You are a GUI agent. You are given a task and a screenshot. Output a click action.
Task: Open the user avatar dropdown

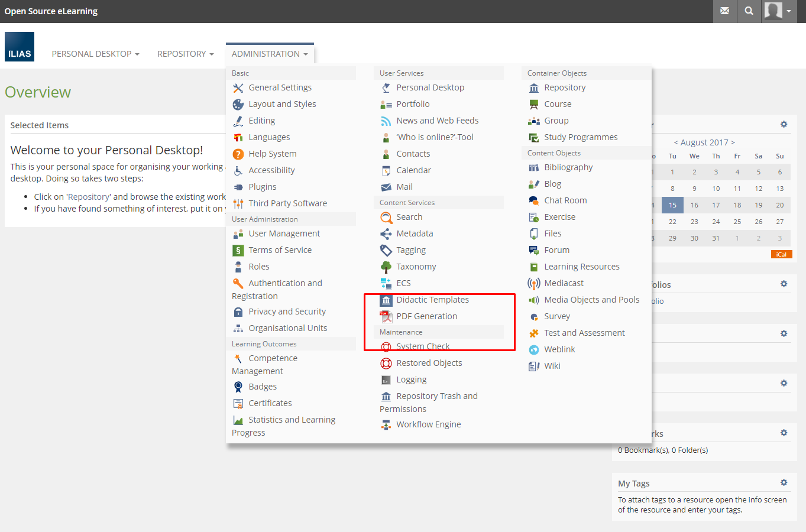pos(778,11)
